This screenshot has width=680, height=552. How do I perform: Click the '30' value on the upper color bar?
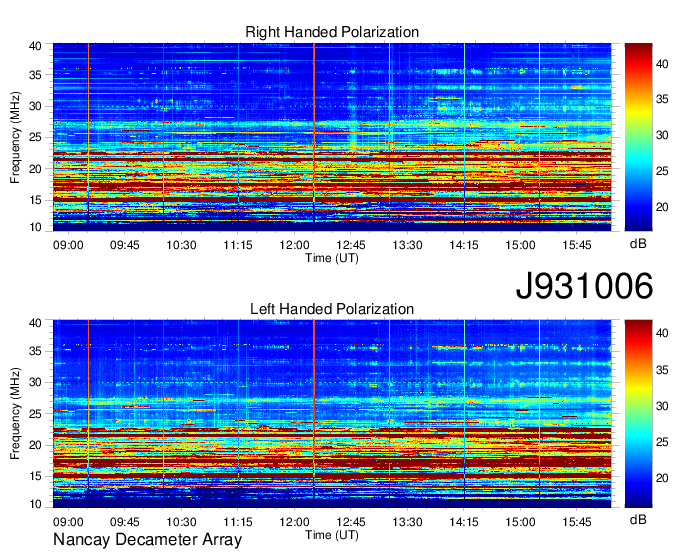(x=662, y=135)
